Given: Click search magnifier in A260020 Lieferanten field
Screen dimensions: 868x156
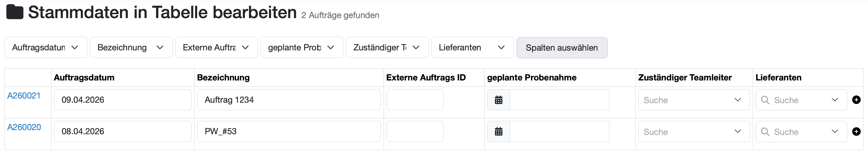Looking at the screenshot, I should pos(765,132).
